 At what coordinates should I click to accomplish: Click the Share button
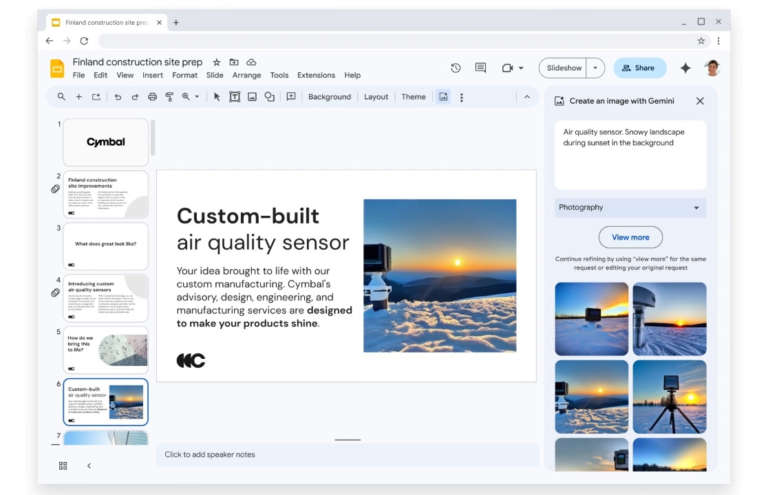click(x=640, y=68)
